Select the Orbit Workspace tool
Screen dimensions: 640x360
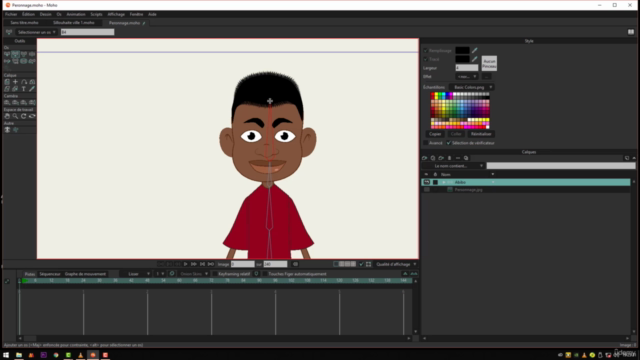coord(32,116)
